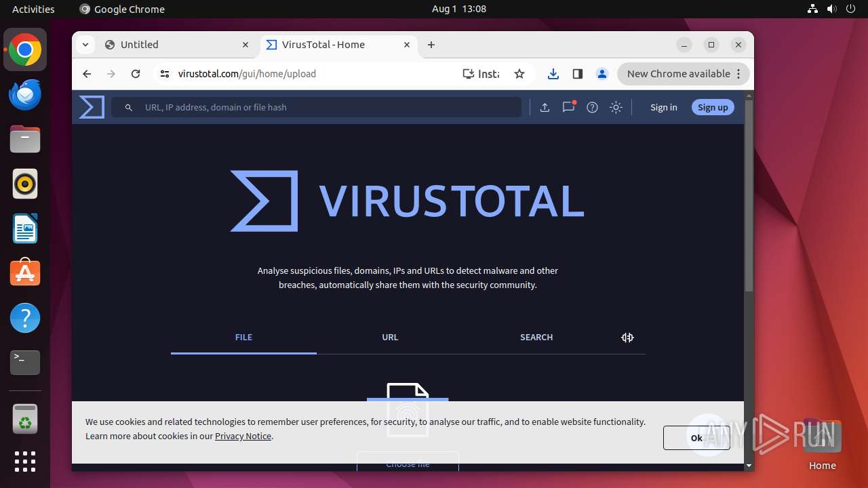Select the FILE tab
The height and width of the screenshot is (488, 868).
point(243,337)
